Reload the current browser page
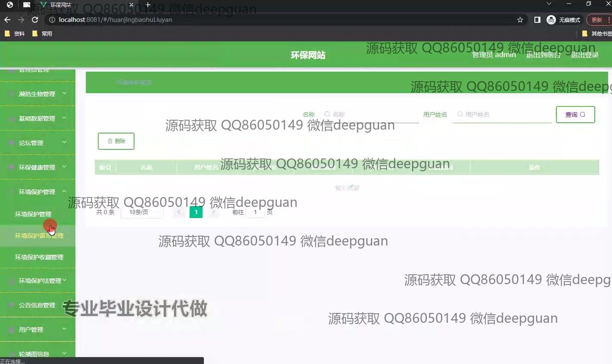The height and width of the screenshot is (364, 612). point(35,20)
